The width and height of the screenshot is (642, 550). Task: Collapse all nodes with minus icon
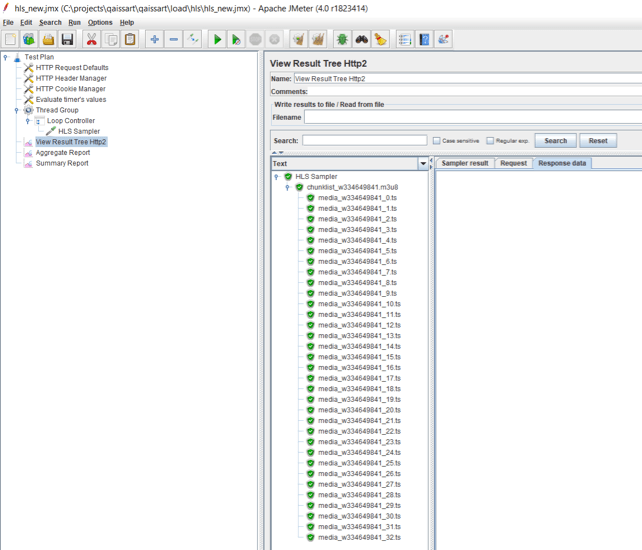click(174, 40)
